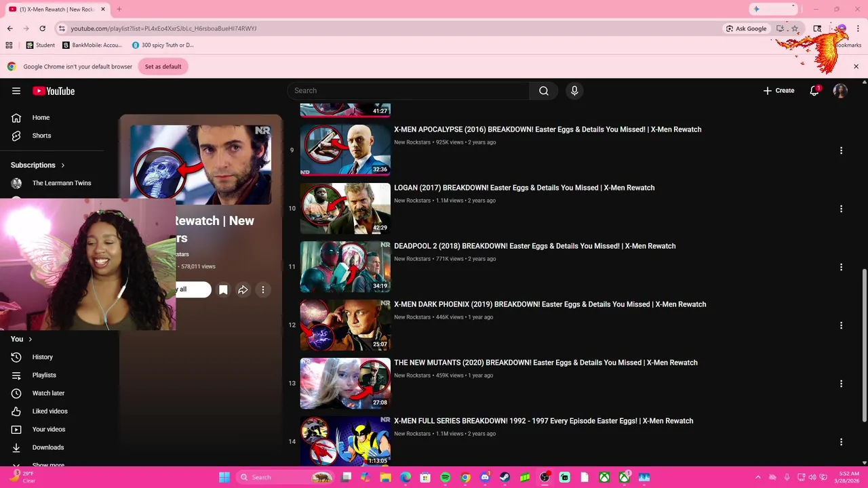
Task: Dismiss the default browser notification bar
Action: pos(856,66)
